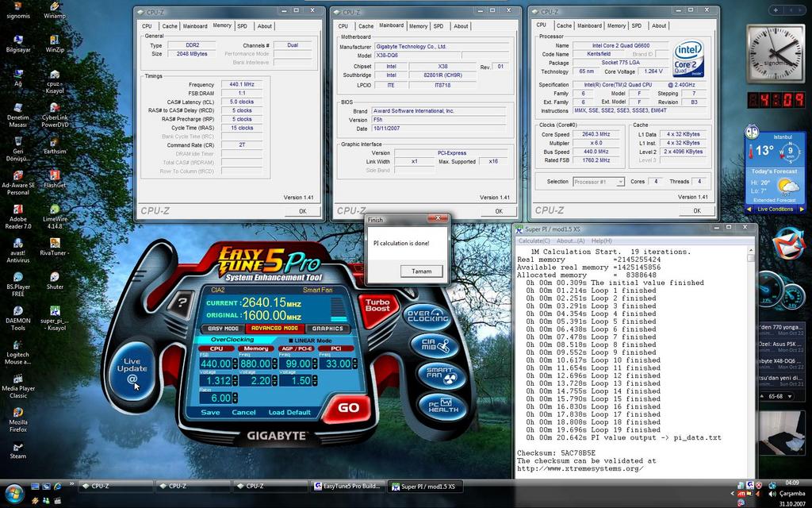Open the Live Conditions link in weather gadget
This screenshot has width=812, height=508.
pyautogui.click(x=775, y=210)
